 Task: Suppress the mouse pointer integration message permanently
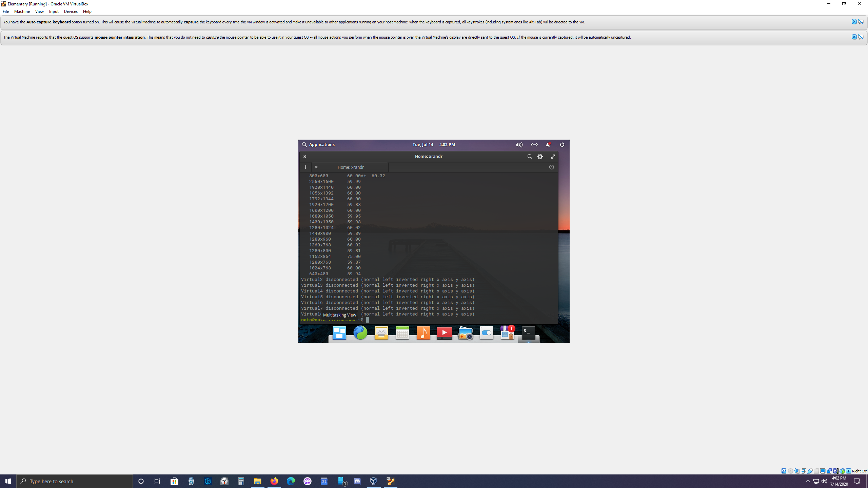click(861, 37)
